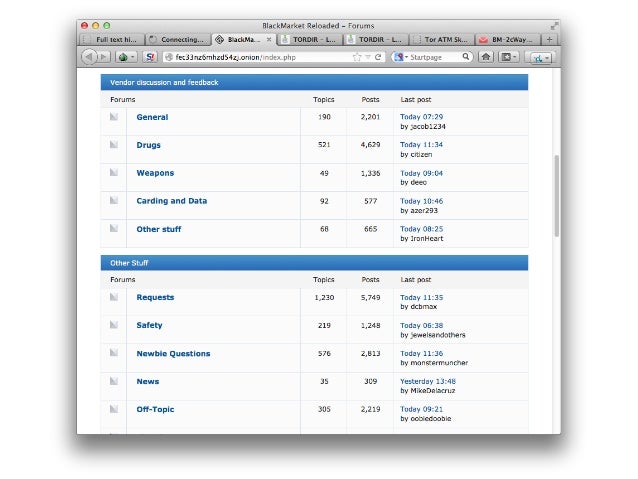Screen dimensions: 638x479
Task: Select the '4,629' posts count for Drugs
Action: coord(370,144)
